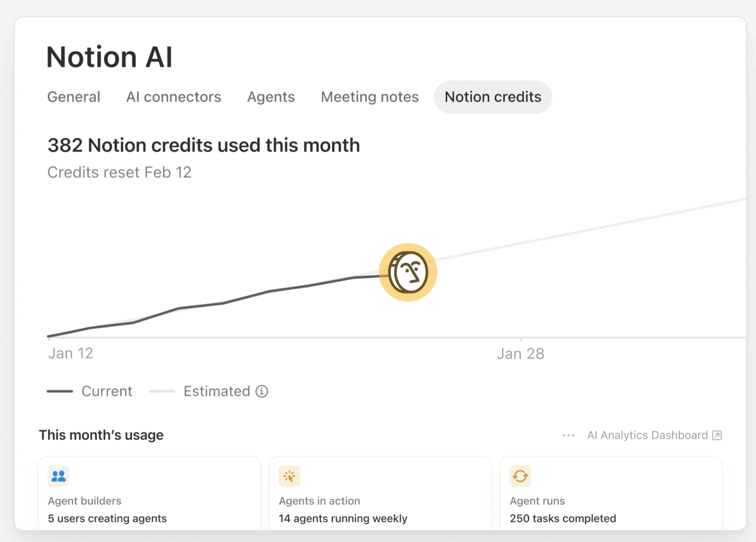Go to the Agents tab
Viewport: 756px width, 542px height.
point(271,97)
